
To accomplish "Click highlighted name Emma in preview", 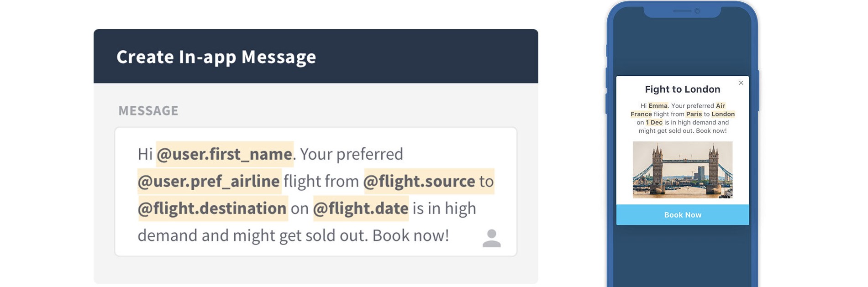I will [x=658, y=106].
